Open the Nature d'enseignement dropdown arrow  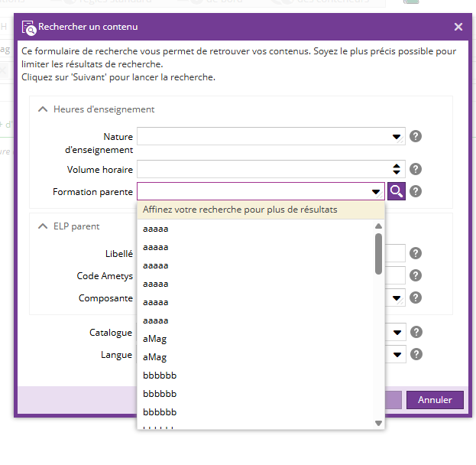[397, 137]
